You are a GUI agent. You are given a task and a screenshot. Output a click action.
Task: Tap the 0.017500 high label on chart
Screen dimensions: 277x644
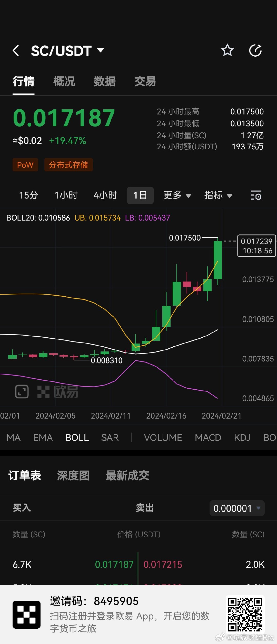coord(185,238)
